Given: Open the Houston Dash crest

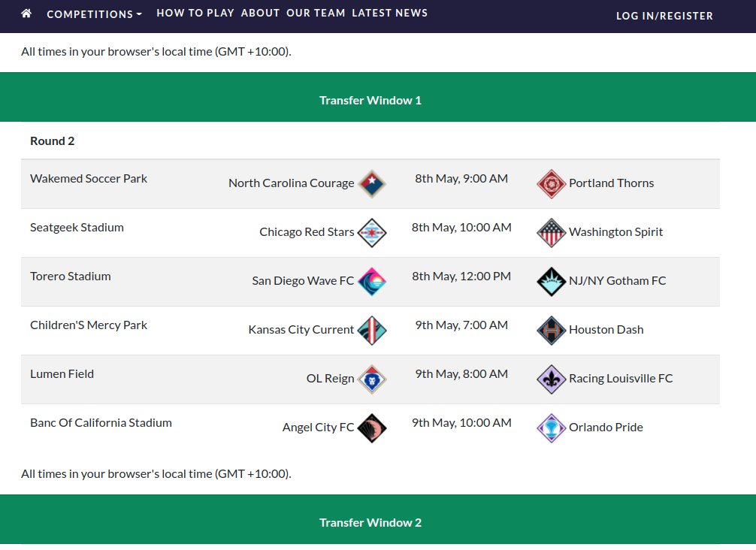Looking at the screenshot, I should [551, 330].
